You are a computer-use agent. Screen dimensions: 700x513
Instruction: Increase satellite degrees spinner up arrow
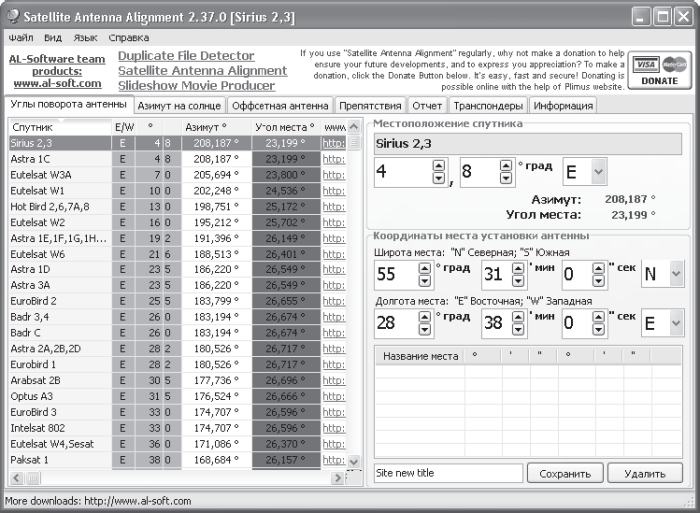(x=439, y=166)
